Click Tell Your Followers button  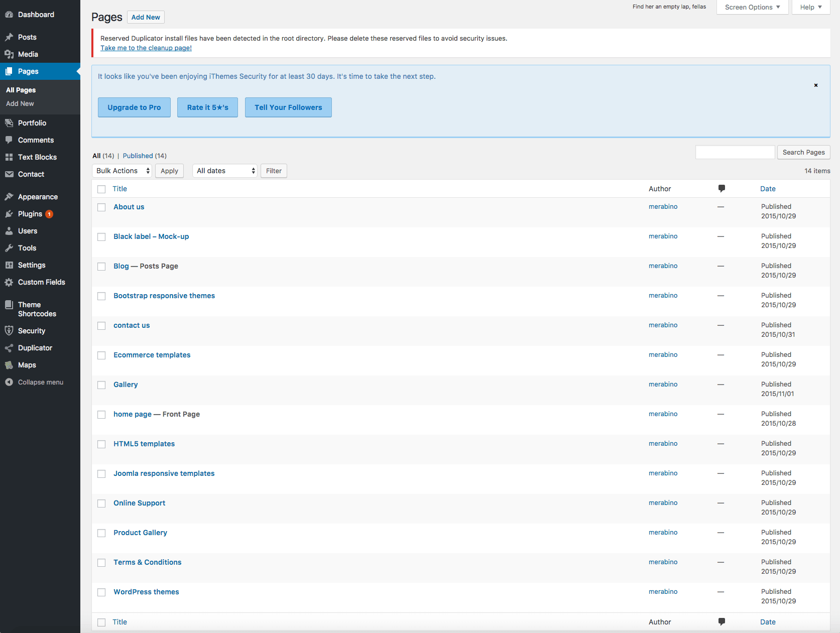(x=288, y=107)
